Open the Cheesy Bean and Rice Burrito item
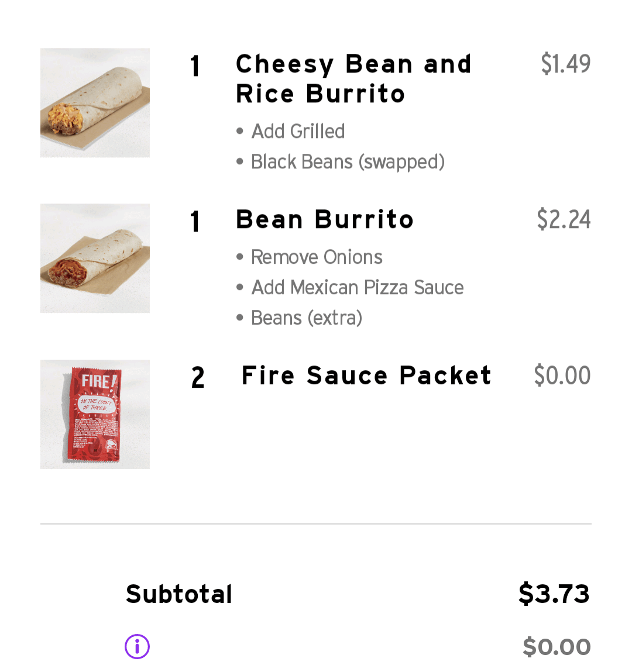 pyautogui.click(x=353, y=79)
